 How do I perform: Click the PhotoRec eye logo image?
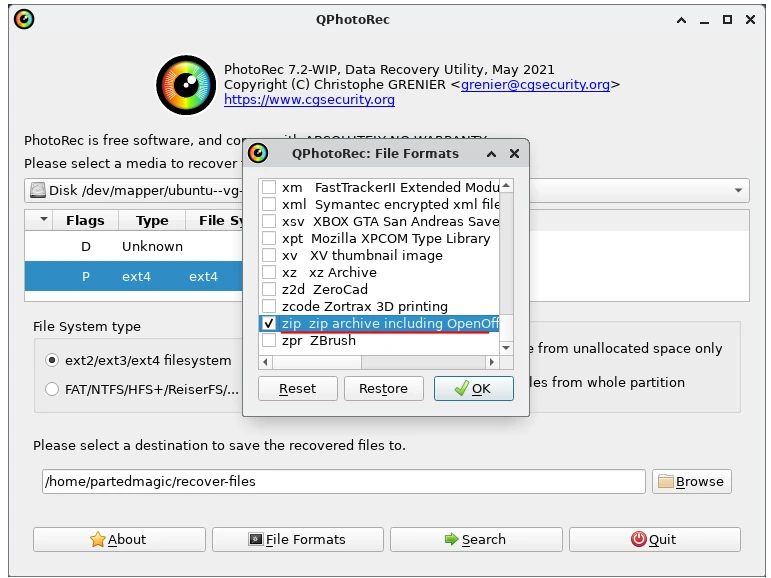pos(186,84)
